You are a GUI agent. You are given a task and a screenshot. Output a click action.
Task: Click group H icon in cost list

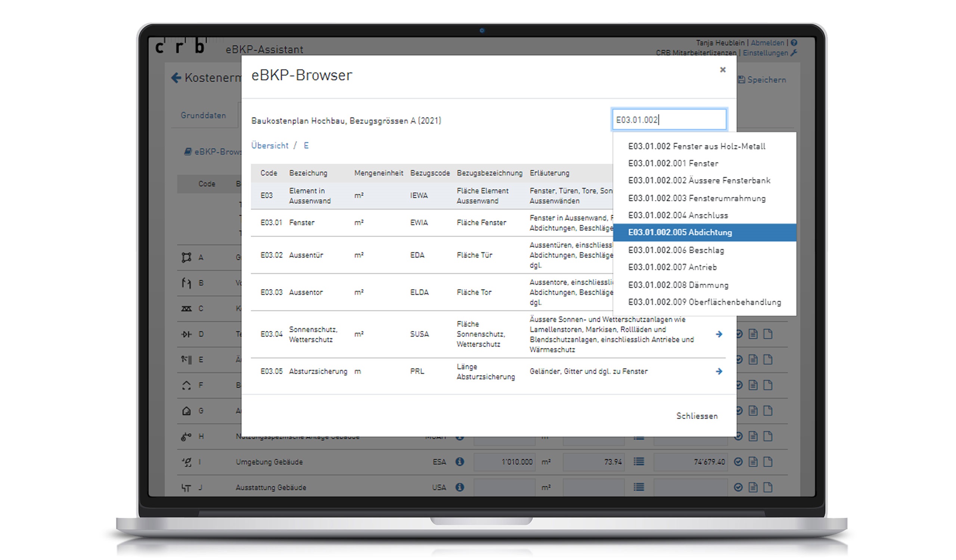pos(186,436)
